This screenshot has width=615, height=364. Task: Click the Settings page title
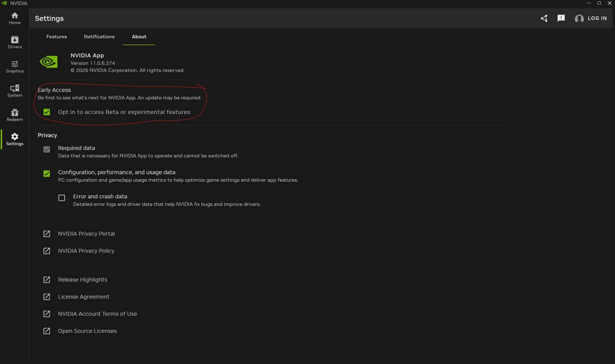(x=49, y=18)
